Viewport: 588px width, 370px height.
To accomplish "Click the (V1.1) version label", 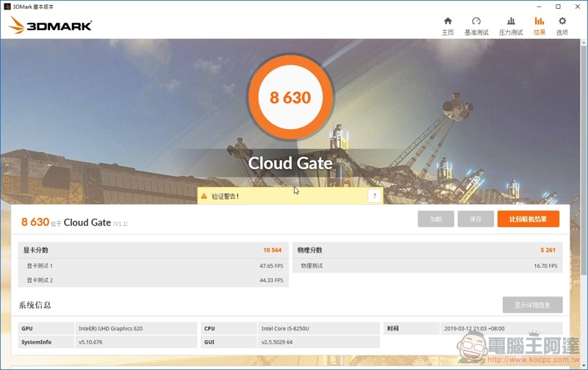I will point(121,224).
